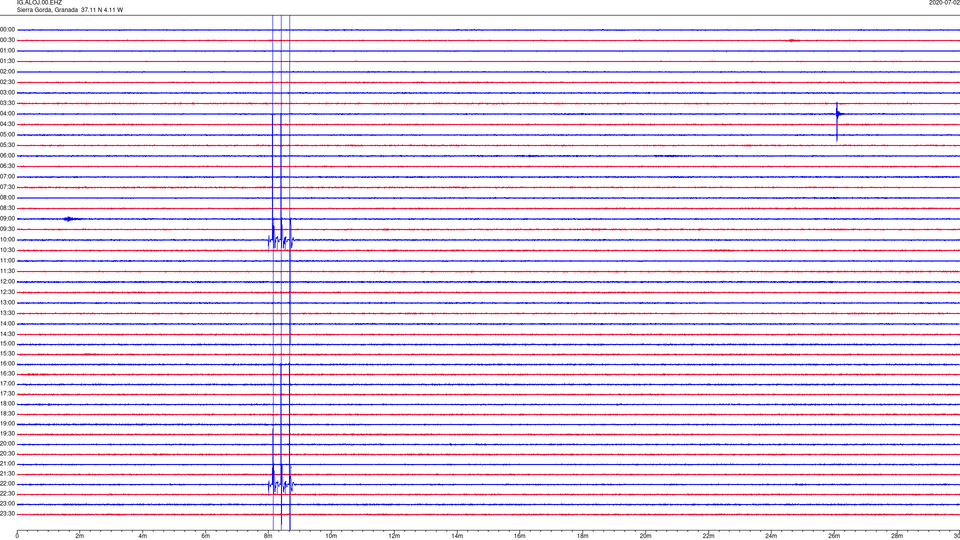Screen dimensions: 960x540
Task: Click the 8m tick label on bottom axis
Action: click(268, 536)
